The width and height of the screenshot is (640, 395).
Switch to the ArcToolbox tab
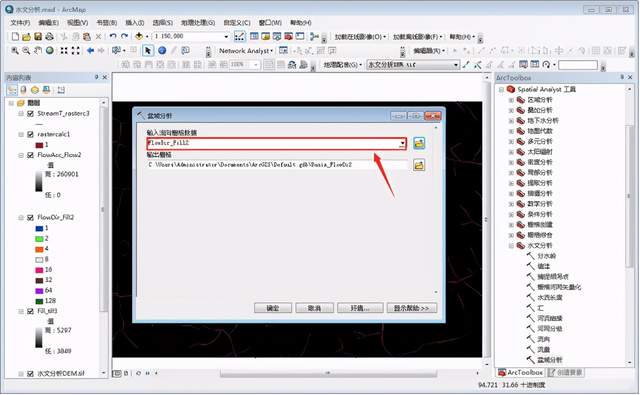pos(520,373)
